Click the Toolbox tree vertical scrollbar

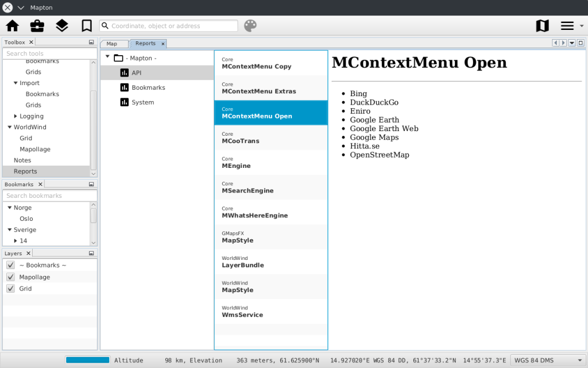click(94, 129)
